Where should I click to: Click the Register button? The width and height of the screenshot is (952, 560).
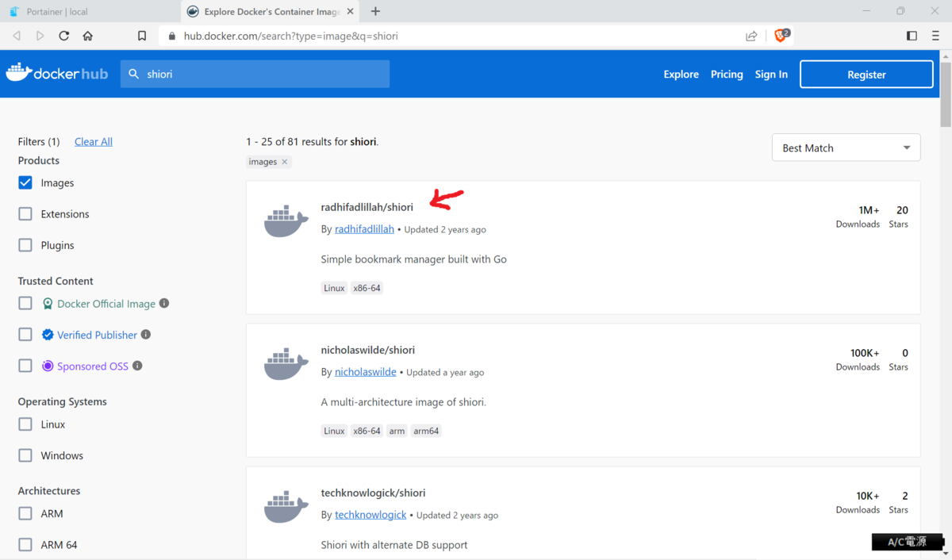(x=866, y=74)
